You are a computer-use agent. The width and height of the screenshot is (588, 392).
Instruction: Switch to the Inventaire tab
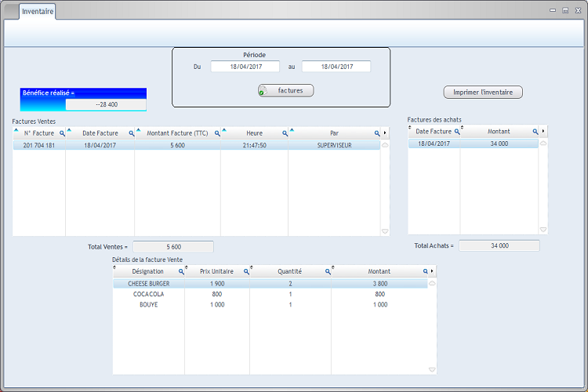pyautogui.click(x=38, y=13)
